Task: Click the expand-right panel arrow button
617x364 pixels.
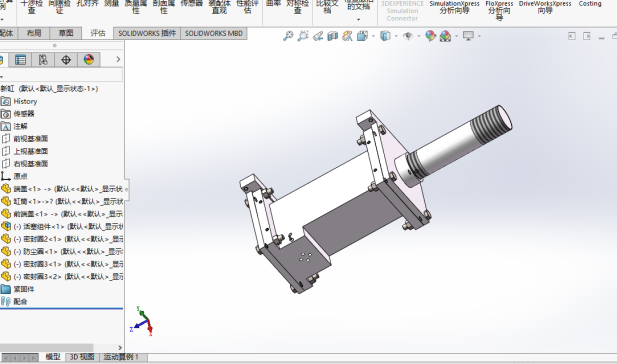Action: (x=587, y=36)
